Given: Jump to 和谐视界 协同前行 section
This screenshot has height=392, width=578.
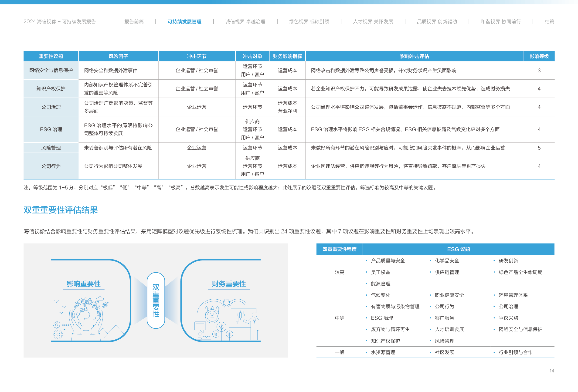Looking at the screenshot, I should pyautogui.click(x=500, y=22).
